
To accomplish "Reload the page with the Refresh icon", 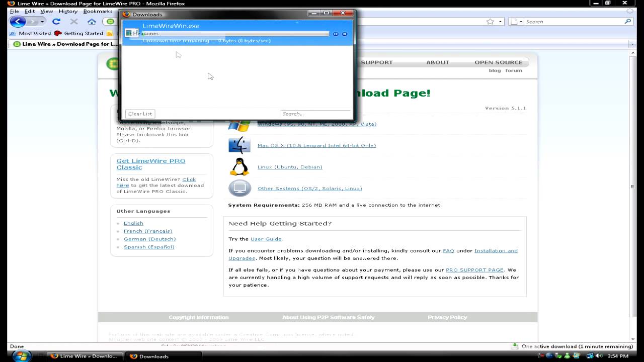I will coord(56,22).
